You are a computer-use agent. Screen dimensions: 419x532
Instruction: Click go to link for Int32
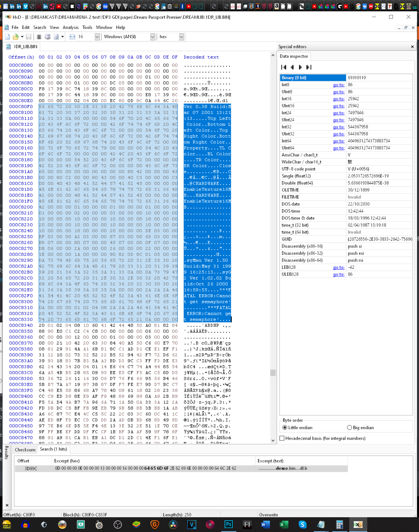point(339,127)
